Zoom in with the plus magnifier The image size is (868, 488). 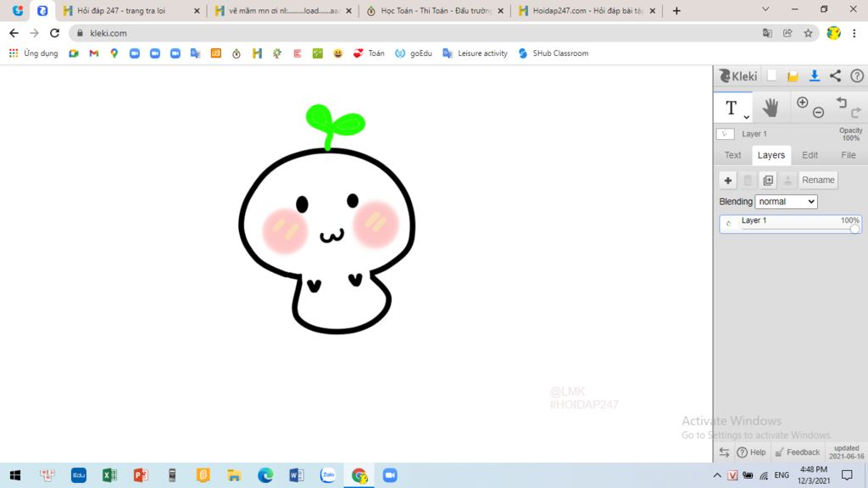click(802, 103)
